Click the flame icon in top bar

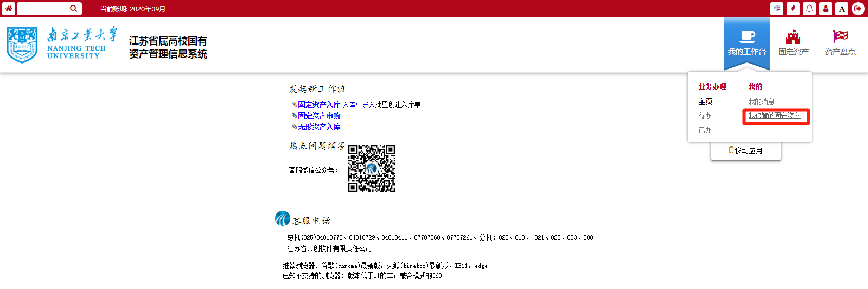tap(793, 9)
